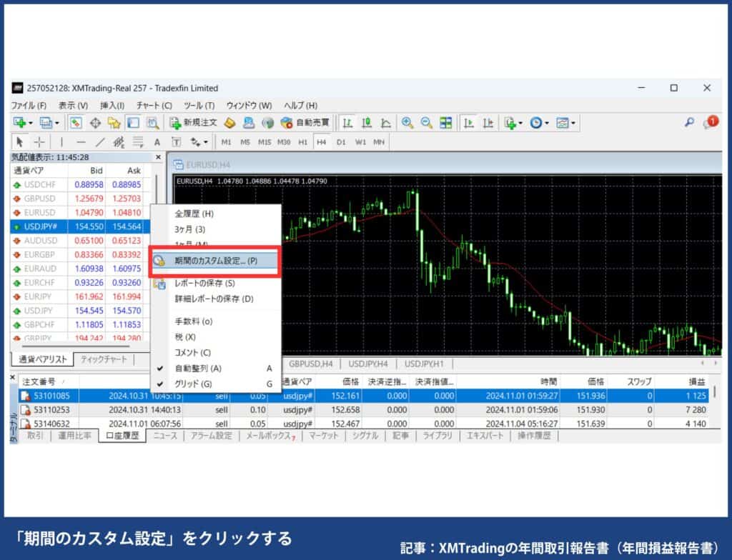The image size is (732, 560).
Task: Toggle the Terminal panel icon
Action: [x=133, y=123]
